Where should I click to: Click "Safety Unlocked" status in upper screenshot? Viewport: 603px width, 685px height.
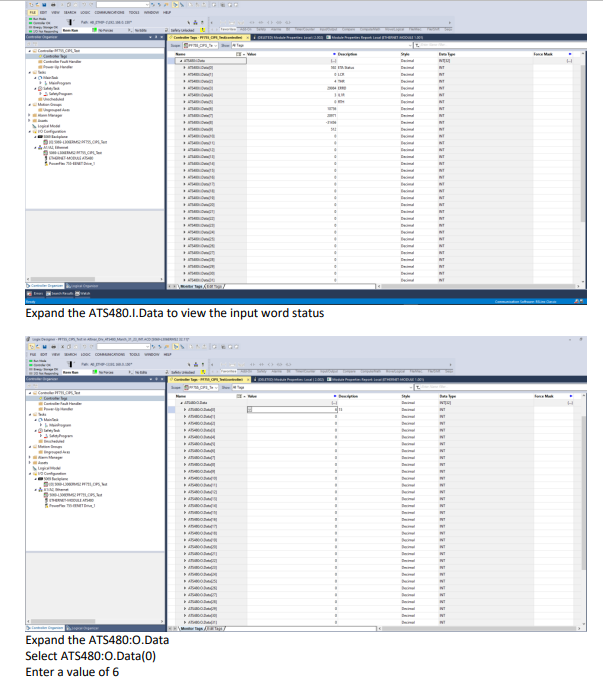coord(182,30)
